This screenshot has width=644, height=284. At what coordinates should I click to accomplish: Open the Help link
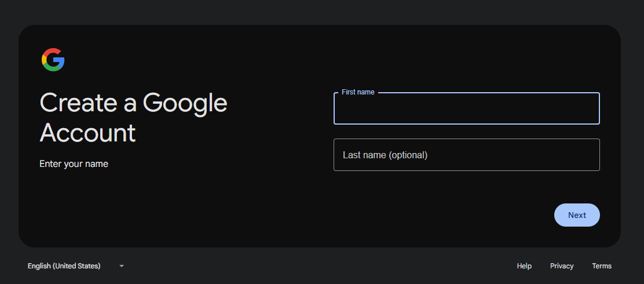point(524,266)
